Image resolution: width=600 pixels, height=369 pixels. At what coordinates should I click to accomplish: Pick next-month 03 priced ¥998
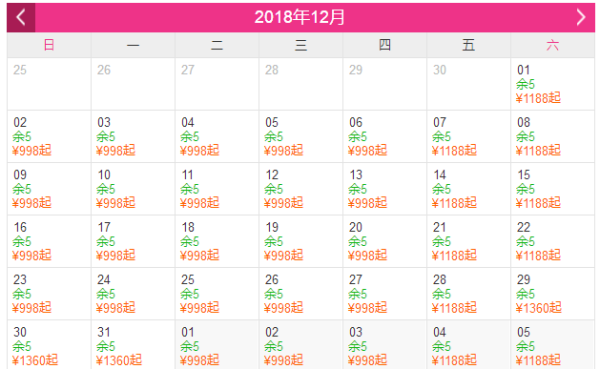coord(385,345)
